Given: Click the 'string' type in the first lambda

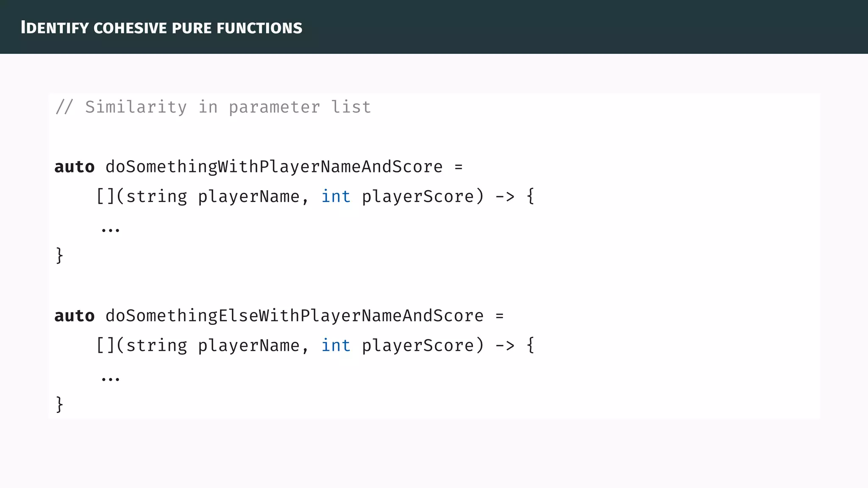Looking at the screenshot, I should click(156, 197).
